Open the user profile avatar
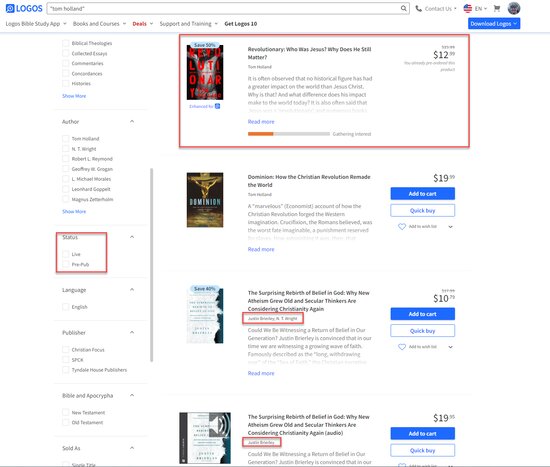550x467 pixels. click(x=514, y=8)
